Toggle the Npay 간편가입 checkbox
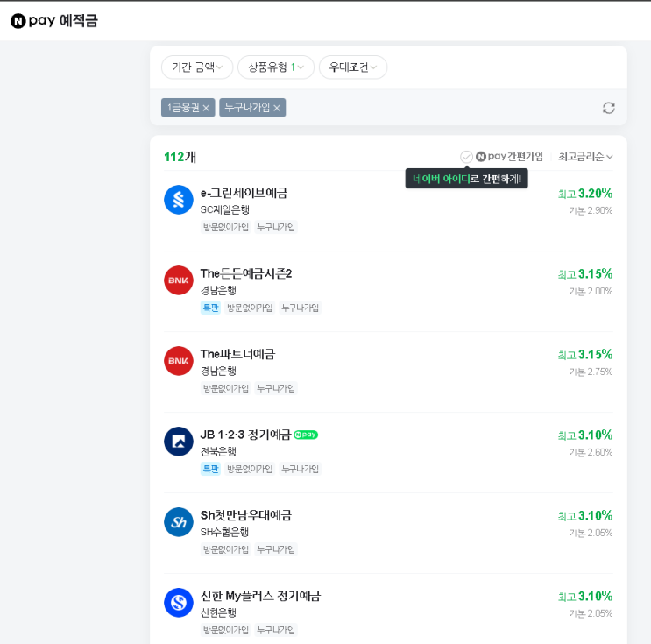The image size is (651, 644). tap(466, 157)
